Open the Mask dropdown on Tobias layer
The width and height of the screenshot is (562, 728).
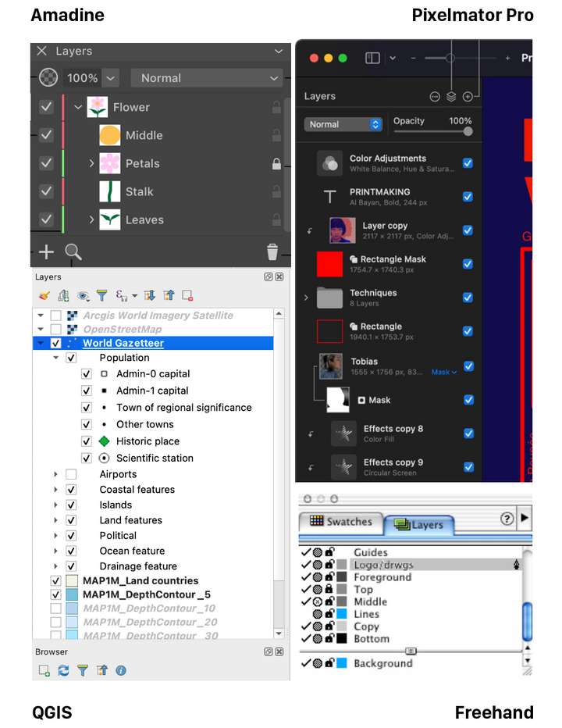pos(443,372)
